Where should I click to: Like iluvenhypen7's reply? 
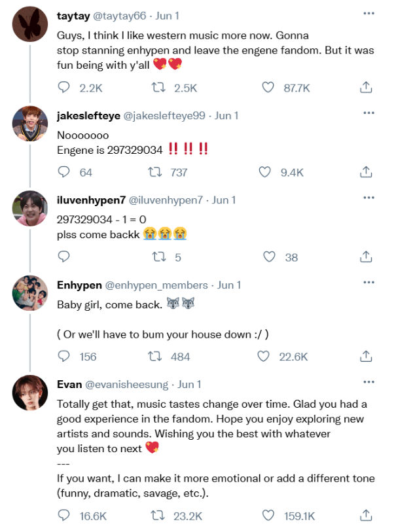[x=269, y=257]
